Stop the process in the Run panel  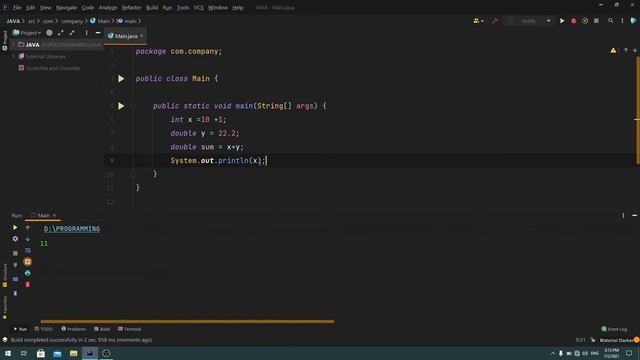click(x=15, y=253)
